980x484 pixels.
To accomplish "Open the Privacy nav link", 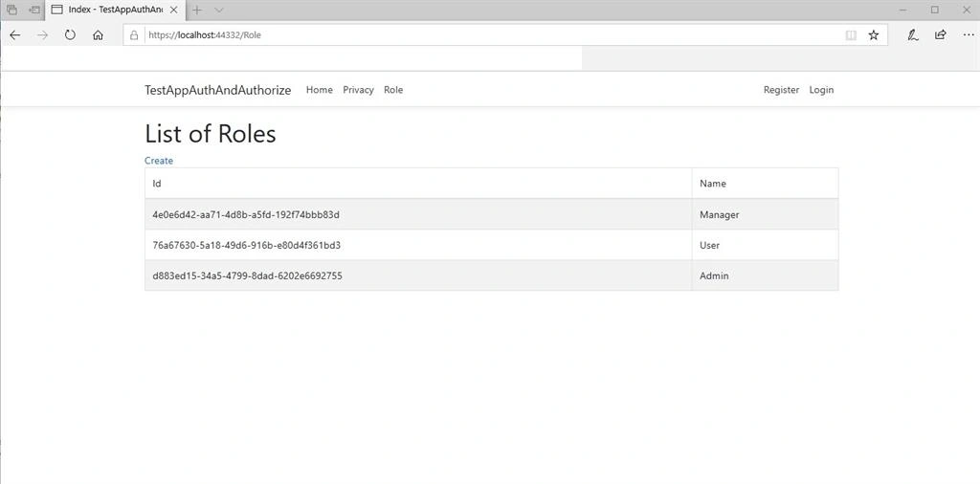I will (x=358, y=90).
